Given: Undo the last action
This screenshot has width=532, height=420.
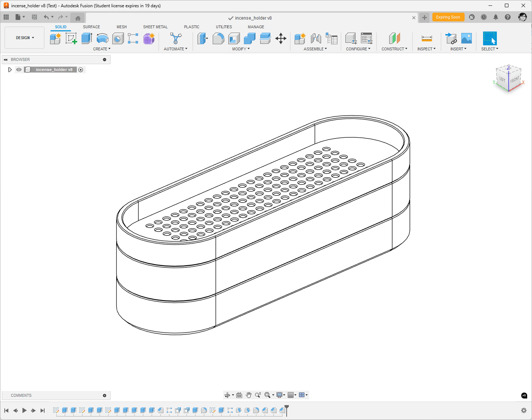Looking at the screenshot, I should pos(46,17).
